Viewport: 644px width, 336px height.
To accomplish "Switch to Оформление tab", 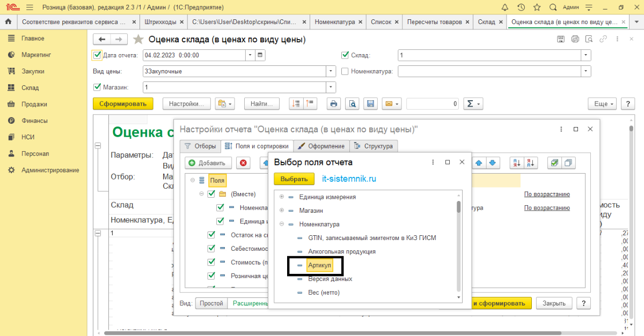I will (x=321, y=146).
